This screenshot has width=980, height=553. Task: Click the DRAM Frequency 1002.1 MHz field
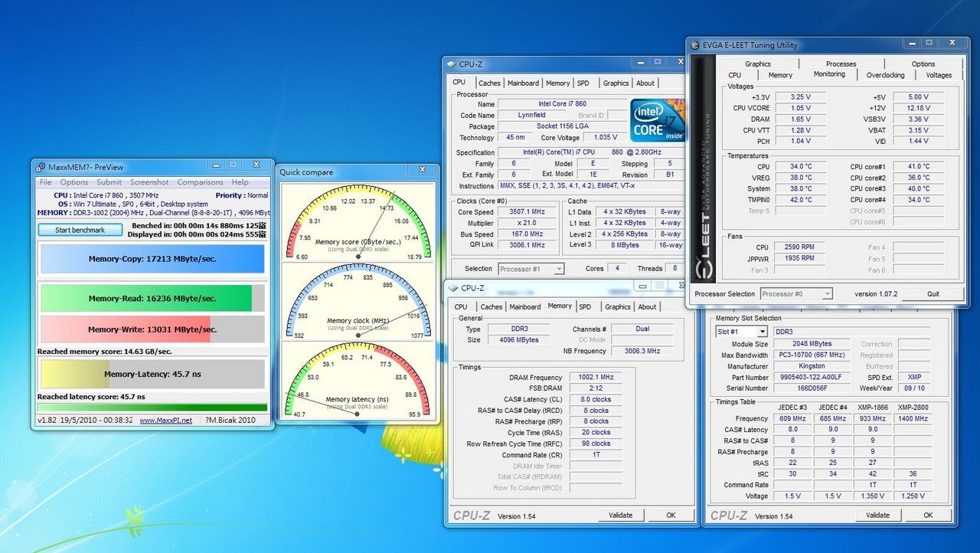[596, 378]
